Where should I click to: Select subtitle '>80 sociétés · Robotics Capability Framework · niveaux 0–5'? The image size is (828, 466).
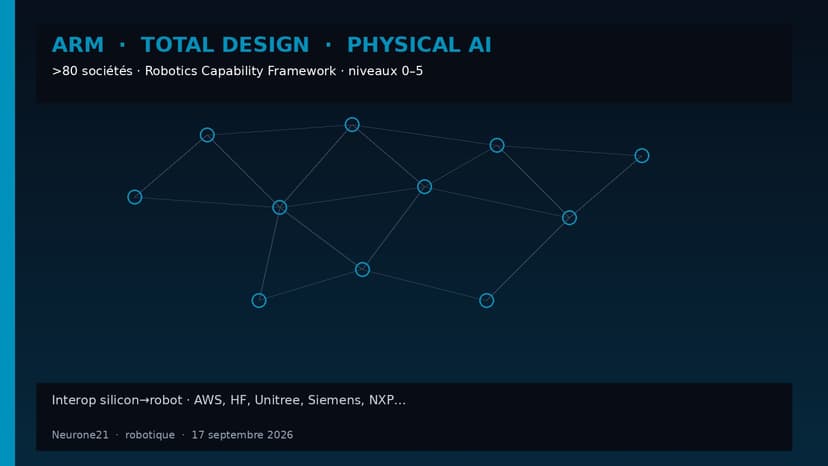tap(237, 71)
